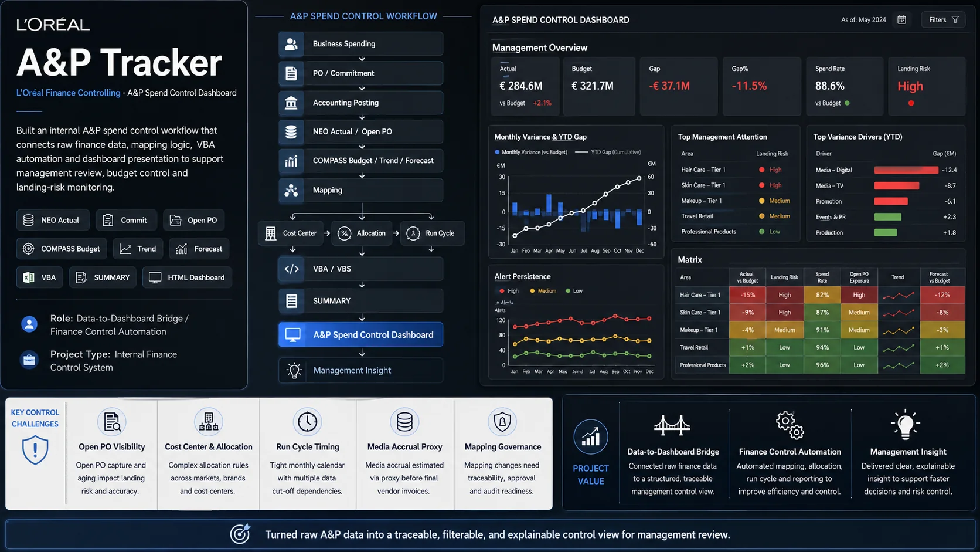
Task: Click the L'Oréal Finance Controlling link
Action: click(68, 93)
